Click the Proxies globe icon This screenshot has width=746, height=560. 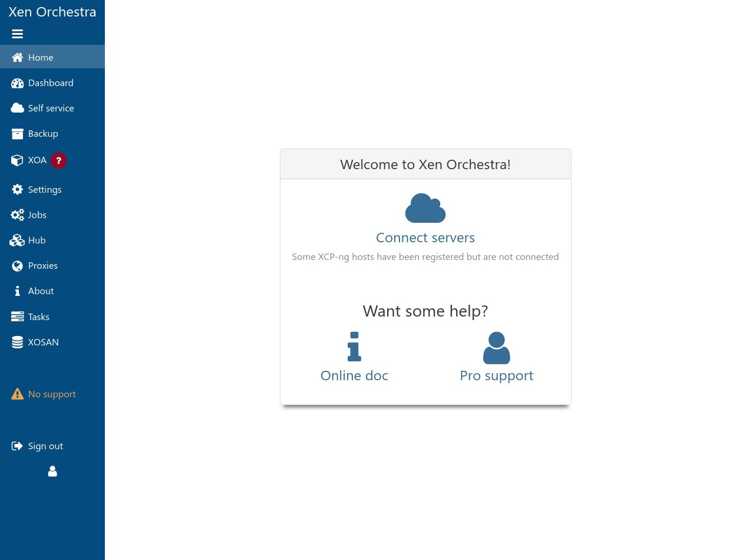pos(18,266)
